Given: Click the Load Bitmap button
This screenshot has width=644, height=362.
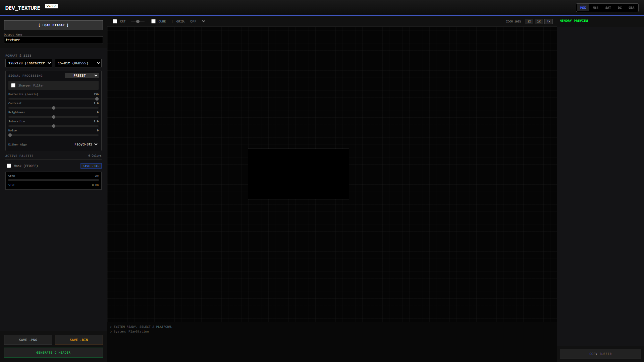Looking at the screenshot, I should (53, 25).
